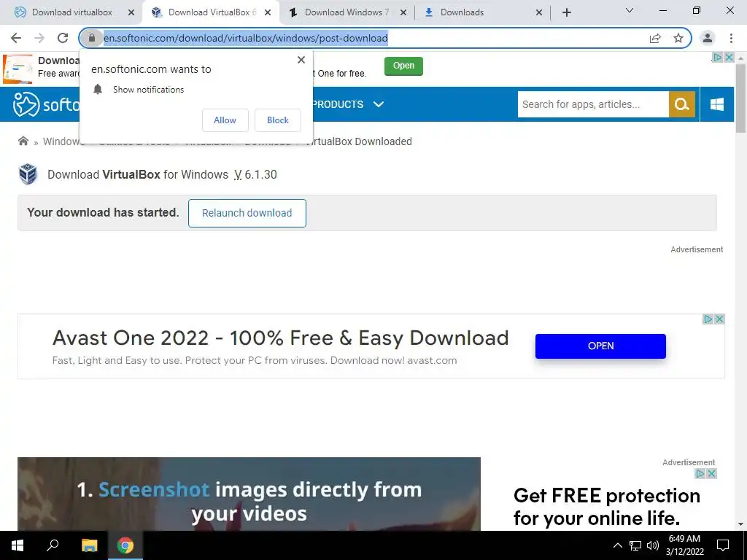Switch to the 'Download VirtualBox 6' tab

click(x=212, y=12)
